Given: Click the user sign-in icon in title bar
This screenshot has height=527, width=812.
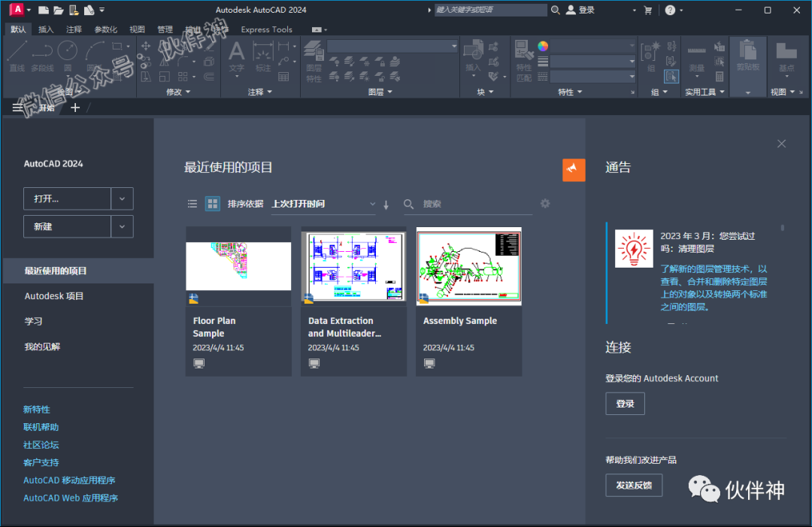Looking at the screenshot, I should 571,10.
